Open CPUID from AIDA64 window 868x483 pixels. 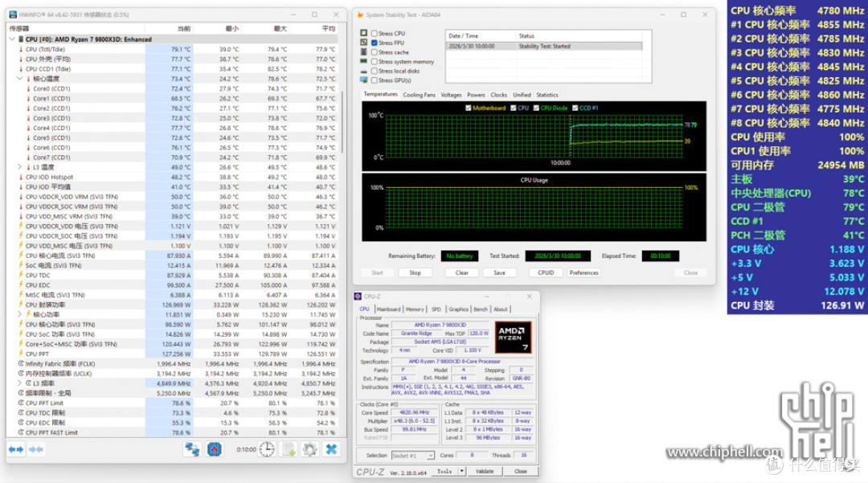pos(546,272)
